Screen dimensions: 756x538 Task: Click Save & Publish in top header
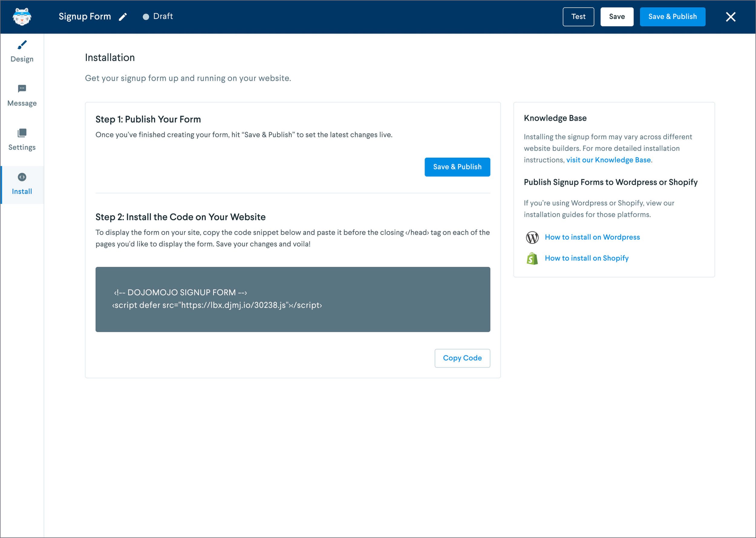tap(672, 17)
